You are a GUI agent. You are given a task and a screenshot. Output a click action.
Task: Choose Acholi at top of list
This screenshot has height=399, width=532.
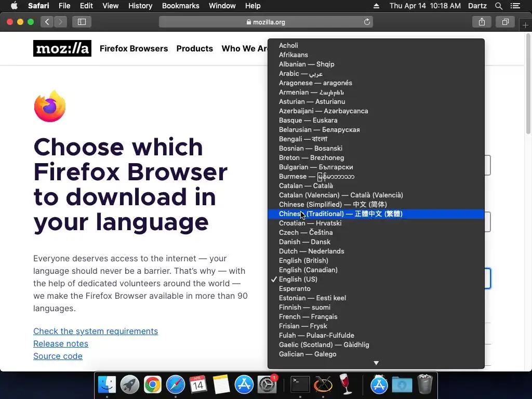click(x=376, y=46)
